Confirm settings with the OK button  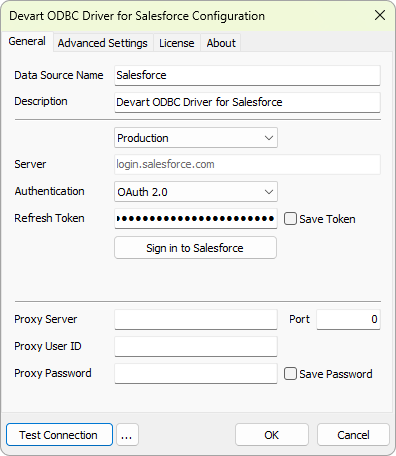tap(272, 435)
